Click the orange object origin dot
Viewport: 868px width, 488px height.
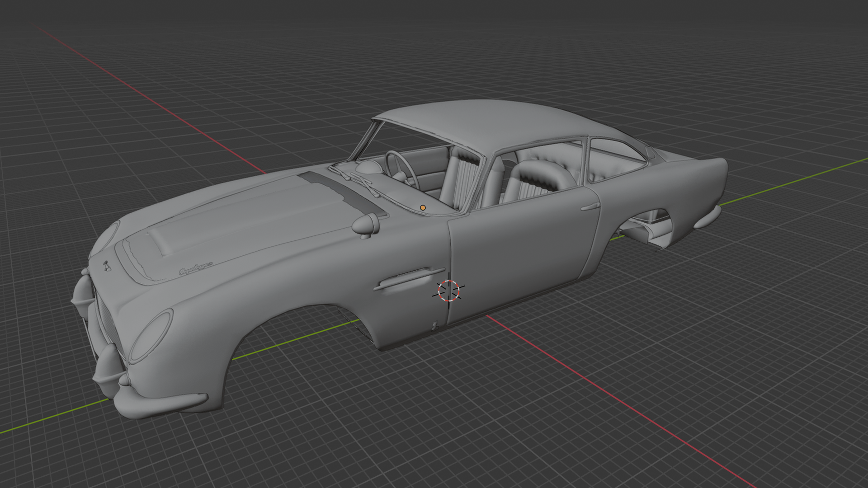click(423, 208)
